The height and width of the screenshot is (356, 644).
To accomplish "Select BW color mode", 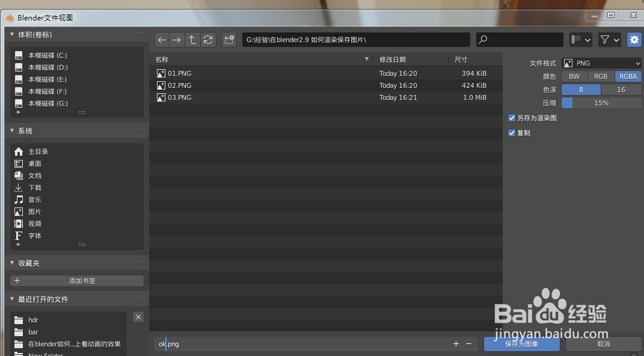I will click(574, 76).
